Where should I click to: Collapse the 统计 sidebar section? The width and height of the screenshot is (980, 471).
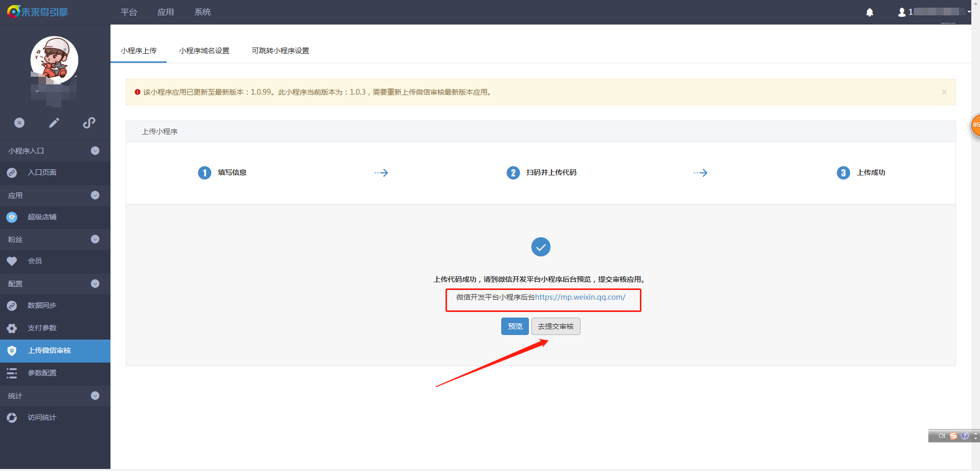point(95,396)
